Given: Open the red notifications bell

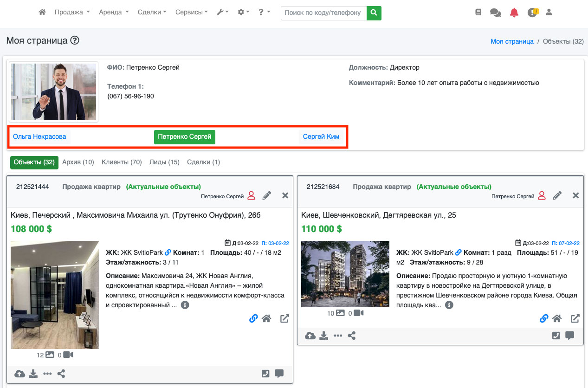Looking at the screenshot, I should pyautogui.click(x=514, y=13).
